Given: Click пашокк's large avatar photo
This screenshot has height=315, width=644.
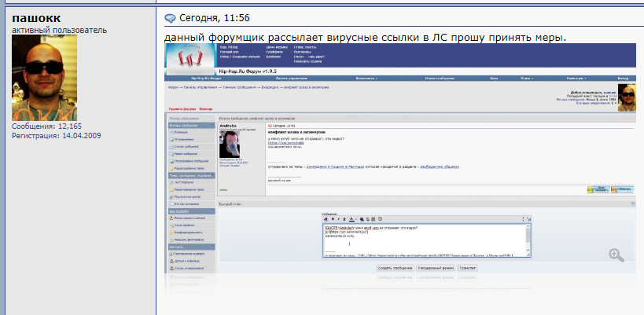Looking at the screenshot, I should tap(44, 78).
